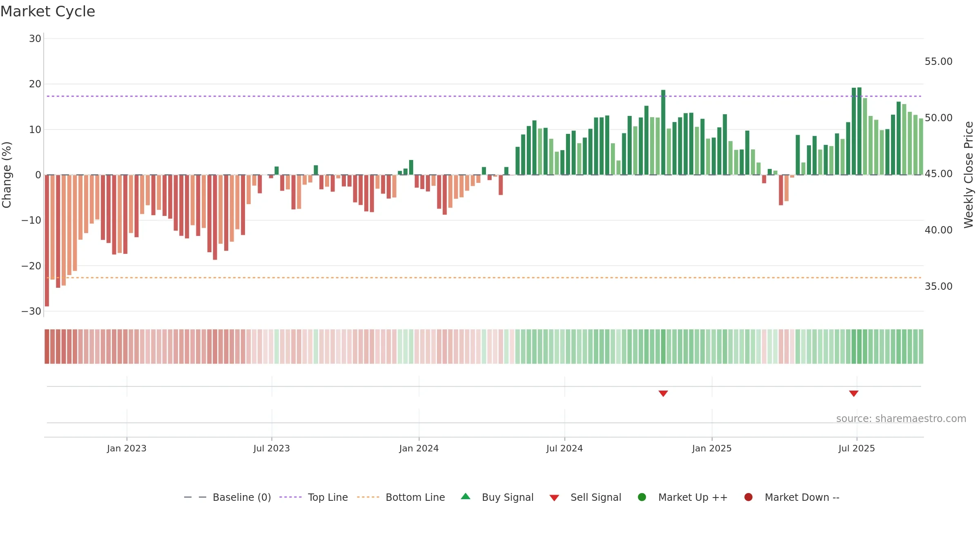The height and width of the screenshot is (551, 980).
Task: Click the Market Cycle chart title
Action: coord(48,11)
